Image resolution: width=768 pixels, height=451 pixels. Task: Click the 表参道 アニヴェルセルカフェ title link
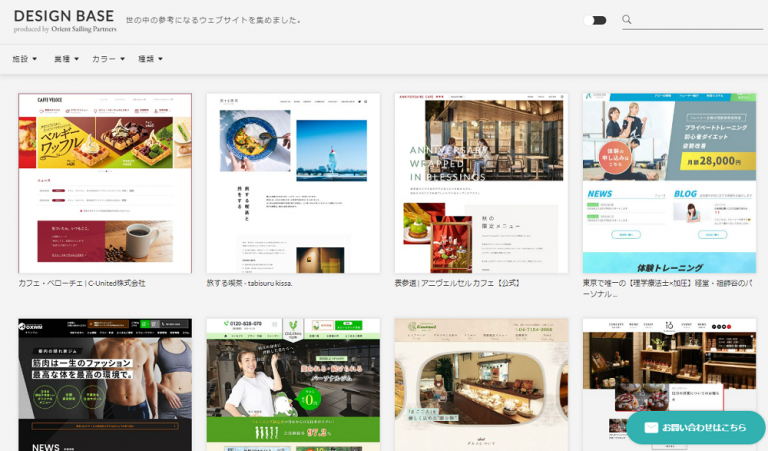pos(457,283)
